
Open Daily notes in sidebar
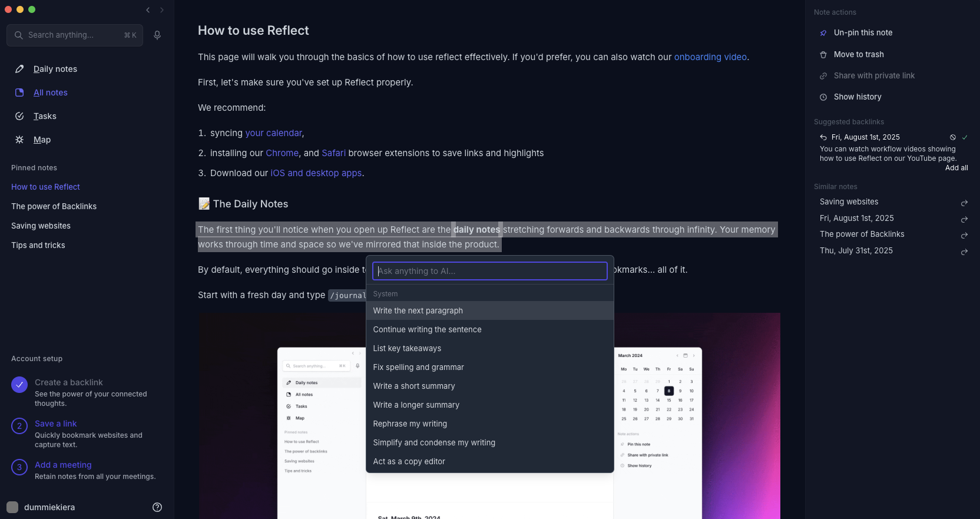(x=55, y=69)
